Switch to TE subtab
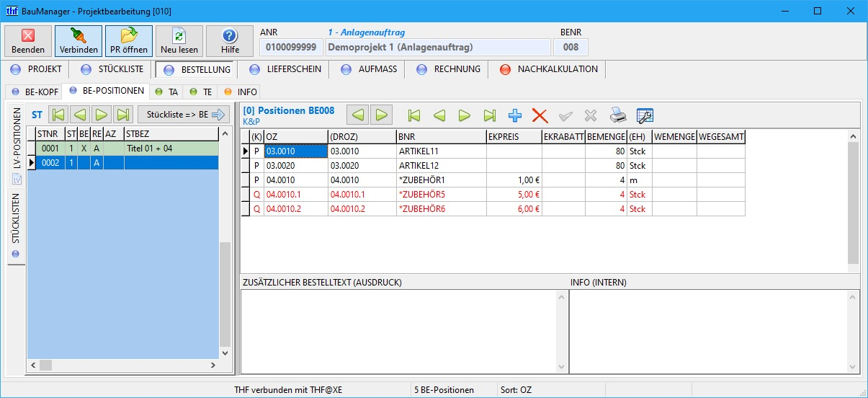This screenshot has height=398, width=868. (x=200, y=92)
